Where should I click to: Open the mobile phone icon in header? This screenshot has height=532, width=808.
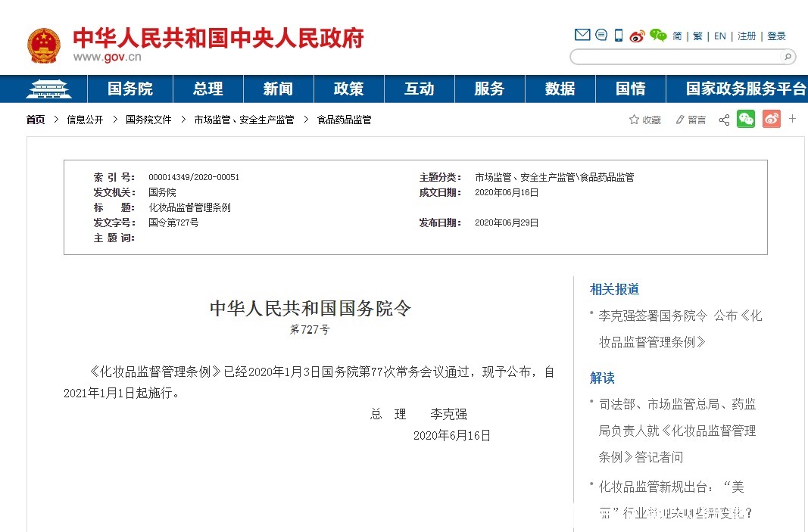point(619,35)
